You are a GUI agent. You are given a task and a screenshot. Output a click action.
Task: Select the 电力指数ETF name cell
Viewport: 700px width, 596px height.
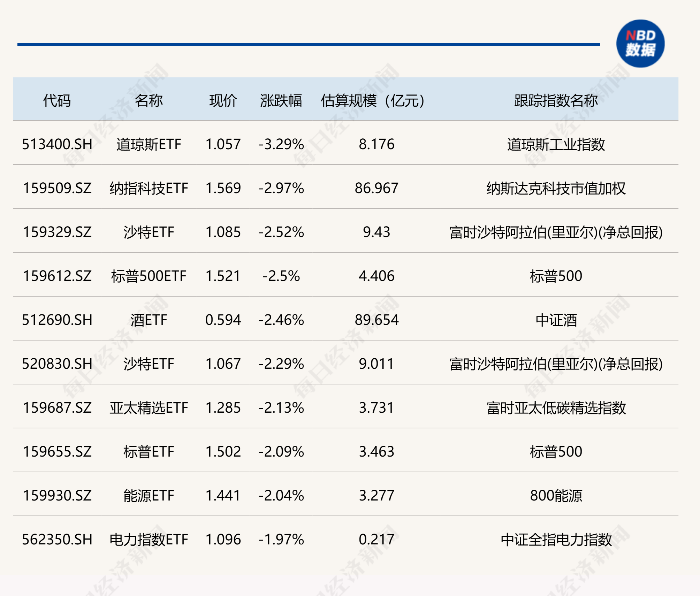(x=149, y=540)
